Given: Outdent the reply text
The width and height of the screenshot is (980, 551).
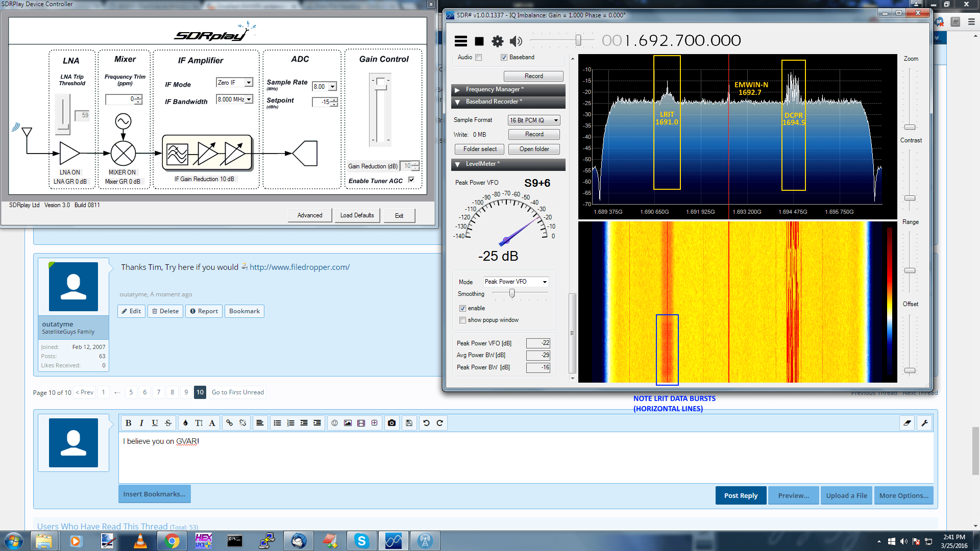Looking at the screenshot, I should 304,423.
